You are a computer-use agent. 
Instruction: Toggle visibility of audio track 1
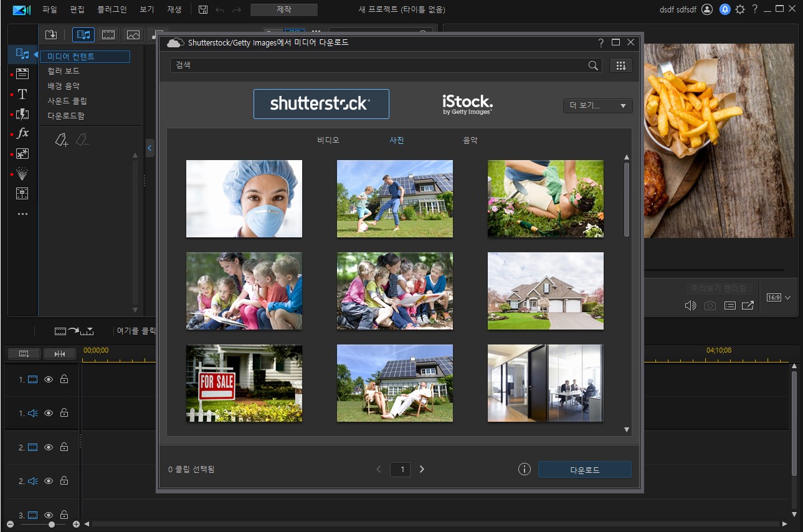pos(49,413)
